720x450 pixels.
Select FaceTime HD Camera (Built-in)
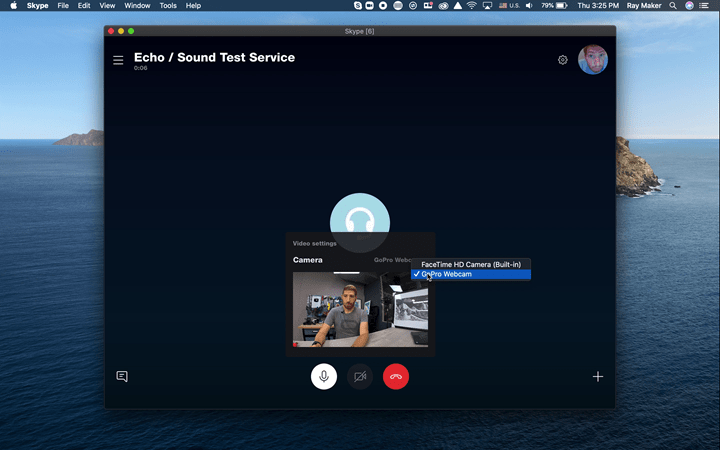[x=471, y=264]
